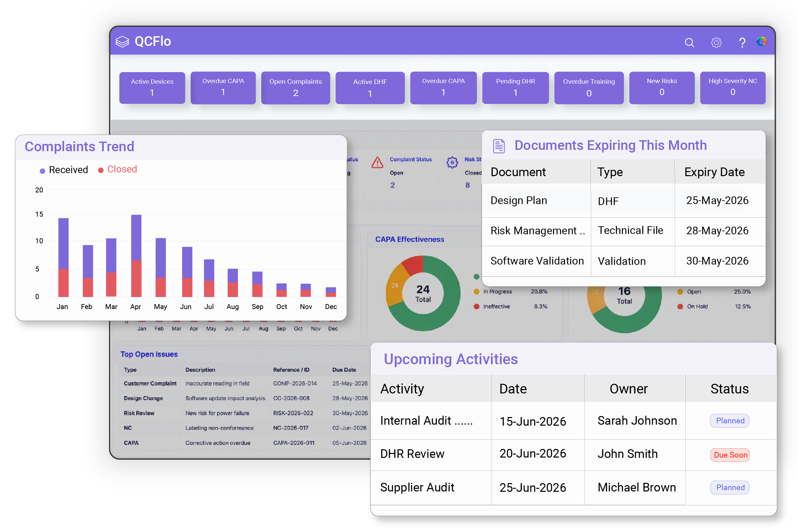Click the Complaint Status warning triangle icon

pos(377,162)
